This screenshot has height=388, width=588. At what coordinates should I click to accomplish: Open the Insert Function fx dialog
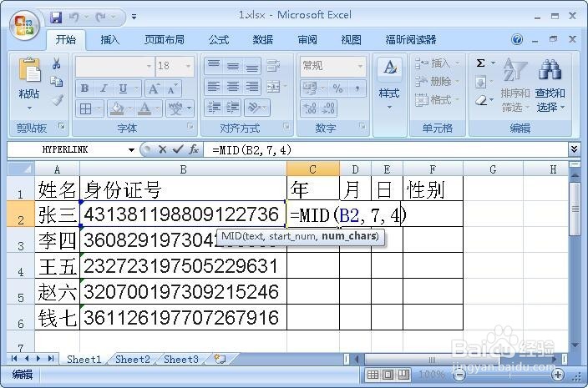click(194, 150)
